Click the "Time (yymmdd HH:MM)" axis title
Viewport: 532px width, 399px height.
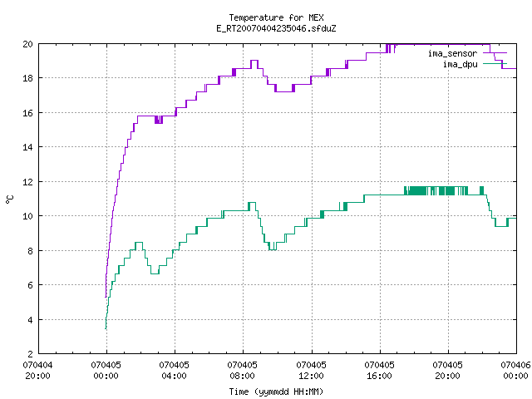click(x=276, y=392)
